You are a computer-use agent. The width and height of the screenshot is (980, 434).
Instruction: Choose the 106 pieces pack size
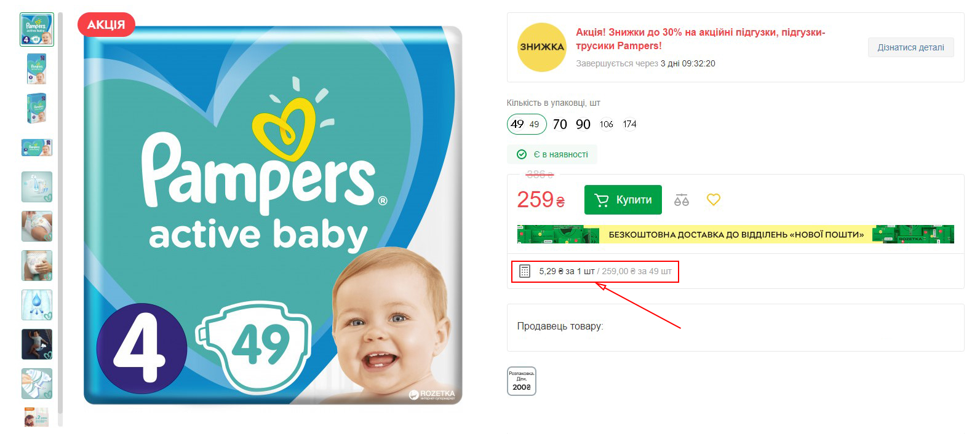(x=607, y=124)
